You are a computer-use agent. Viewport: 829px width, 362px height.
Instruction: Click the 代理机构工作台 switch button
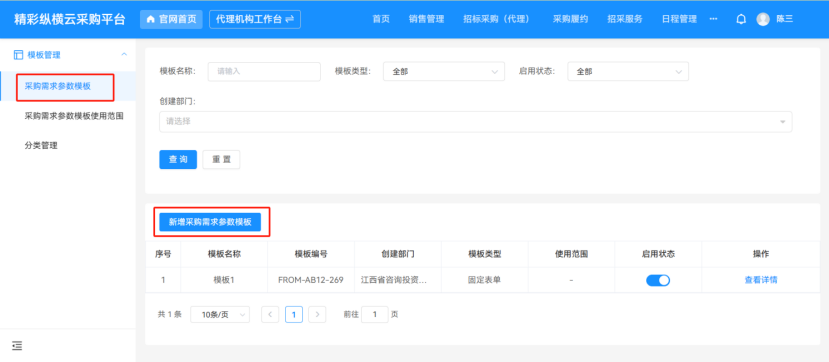pyautogui.click(x=255, y=19)
